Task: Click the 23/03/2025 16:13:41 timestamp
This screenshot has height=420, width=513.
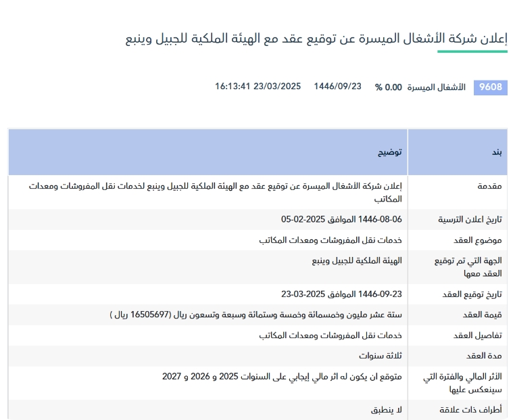Action: pyautogui.click(x=258, y=87)
